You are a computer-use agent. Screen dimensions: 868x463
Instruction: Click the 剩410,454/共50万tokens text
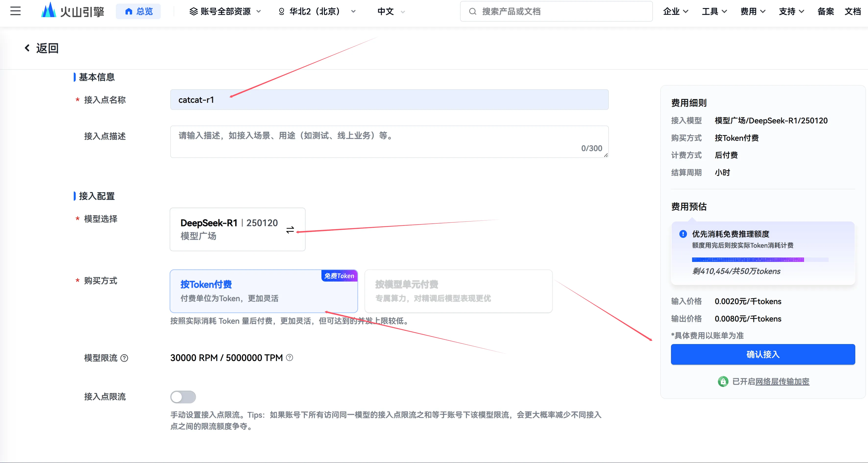point(736,271)
